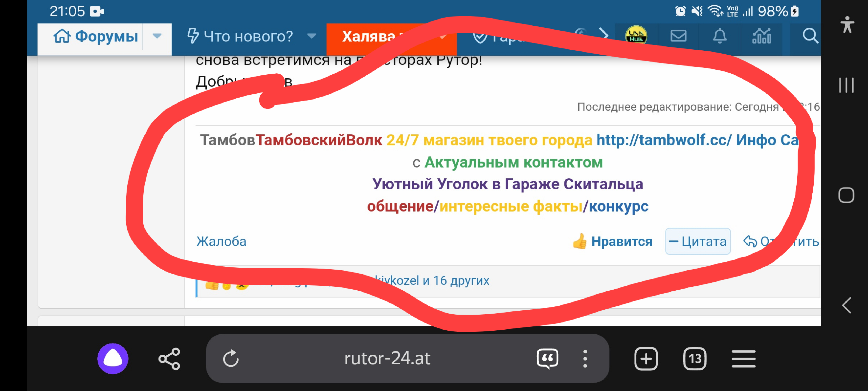Tap the rutor-24.at address field

[x=387, y=358]
